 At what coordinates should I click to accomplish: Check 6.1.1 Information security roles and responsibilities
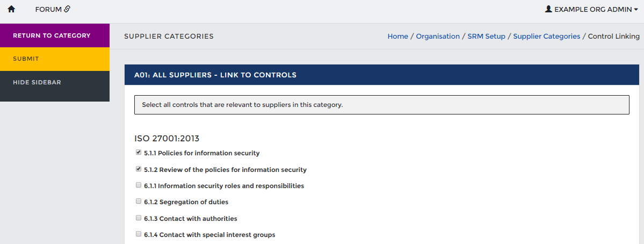click(x=139, y=185)
